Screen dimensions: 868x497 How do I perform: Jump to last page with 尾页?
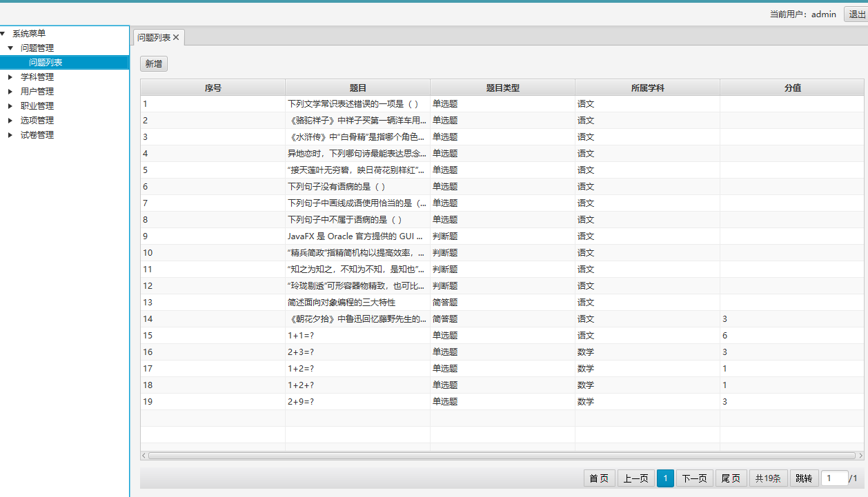[x=731, y=478]
